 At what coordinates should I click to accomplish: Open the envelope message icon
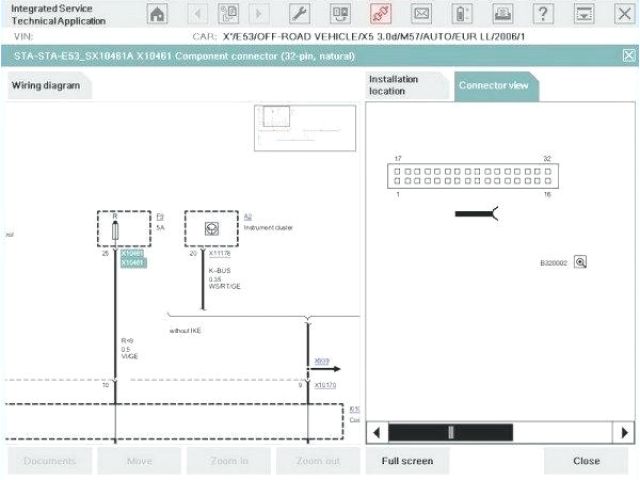tap(421, 14)
